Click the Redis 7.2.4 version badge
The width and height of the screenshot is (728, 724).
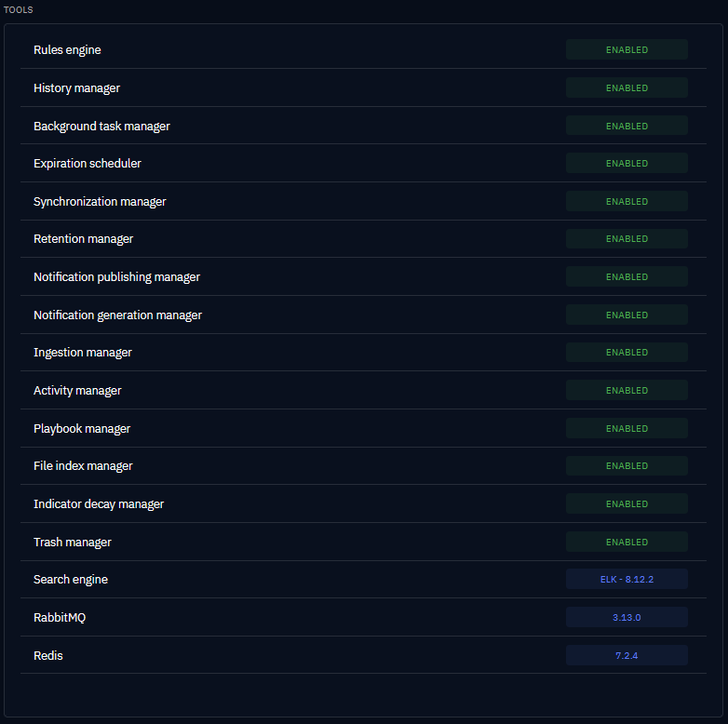[x=627, y=655]
